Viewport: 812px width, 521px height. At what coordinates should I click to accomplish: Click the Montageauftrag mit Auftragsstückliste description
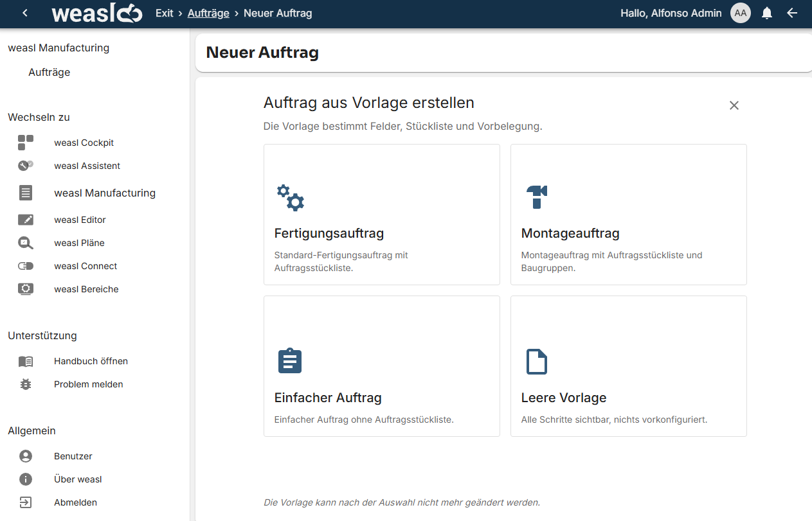[x=611, y=261]
